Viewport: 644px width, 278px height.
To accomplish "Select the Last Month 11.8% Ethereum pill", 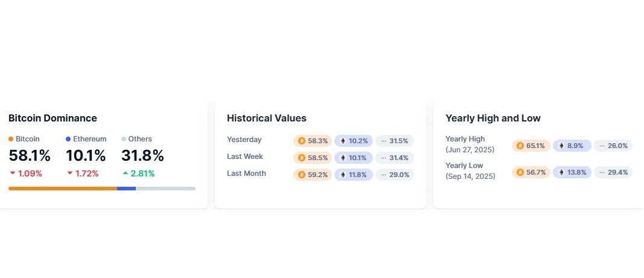I will (x=354, y=175).
